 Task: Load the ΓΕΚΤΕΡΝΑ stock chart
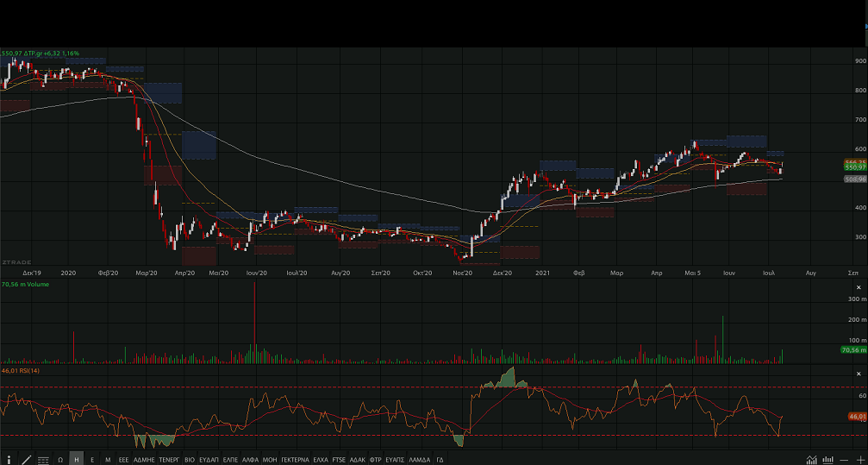[294, 459]
